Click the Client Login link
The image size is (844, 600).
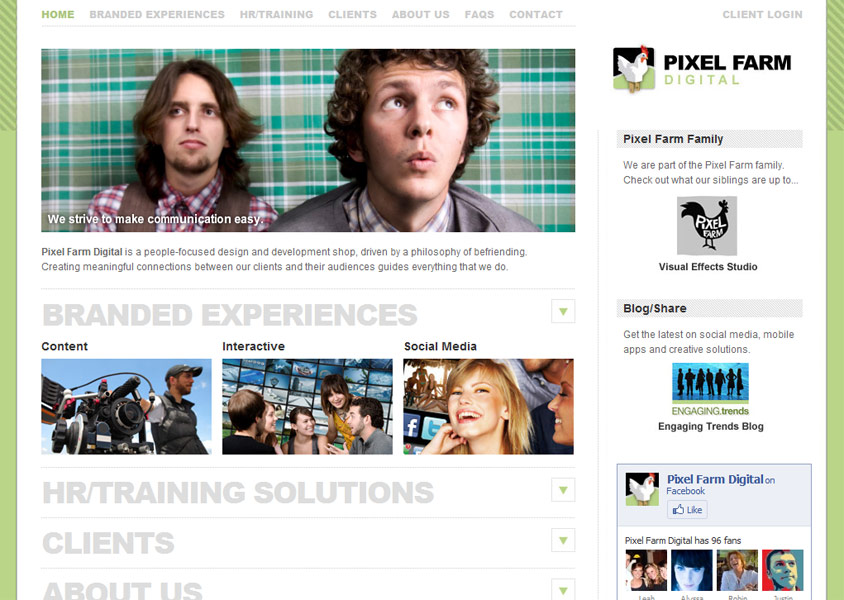(x=762, y=15)
